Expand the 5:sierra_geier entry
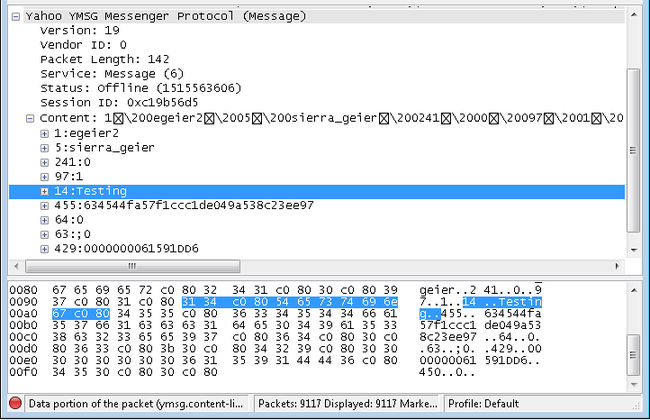 (44, 148)
